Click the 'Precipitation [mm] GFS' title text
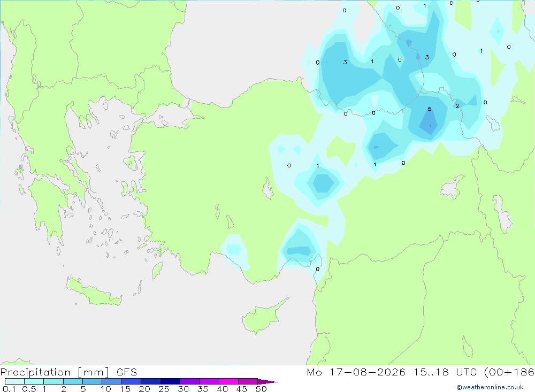535x392 pixels. (x=68, y=372)
